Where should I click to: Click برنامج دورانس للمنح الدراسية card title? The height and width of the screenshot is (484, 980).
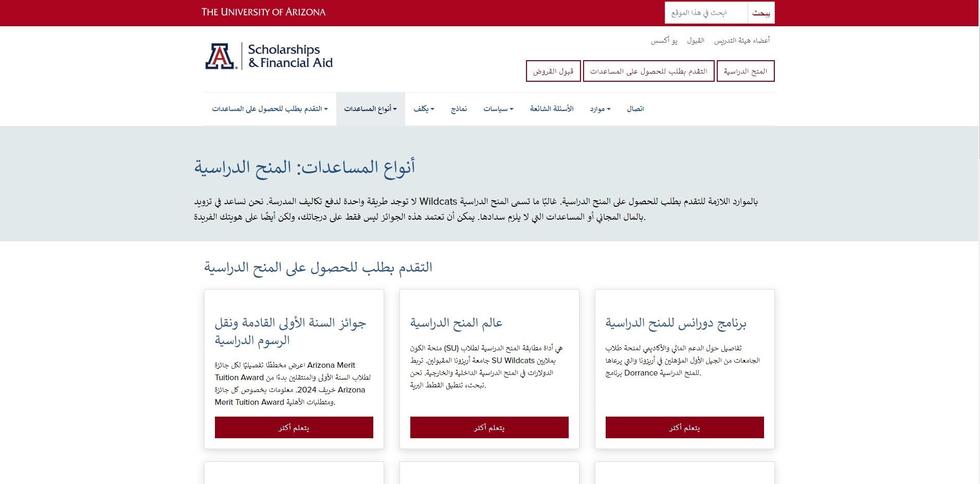tap(676, 323)
